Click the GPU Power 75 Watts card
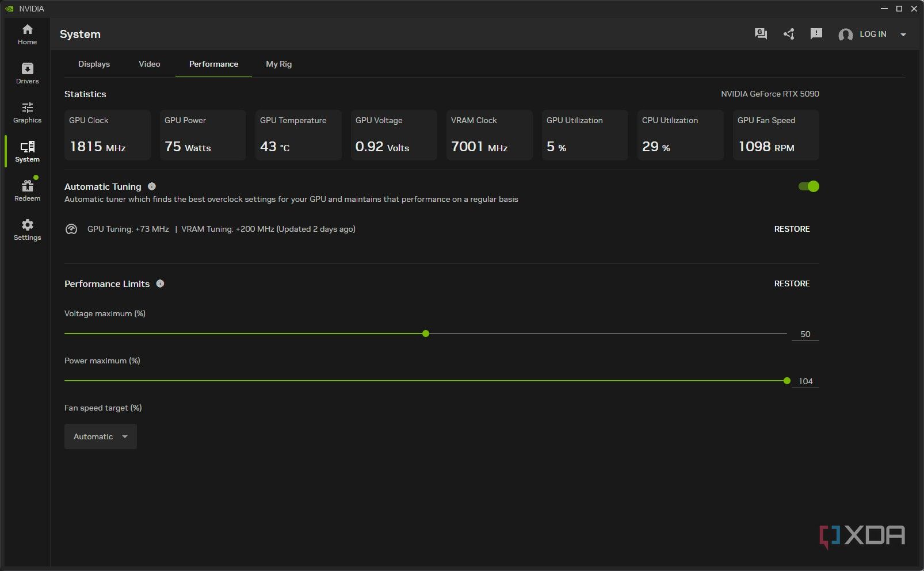 coord(203,135)
